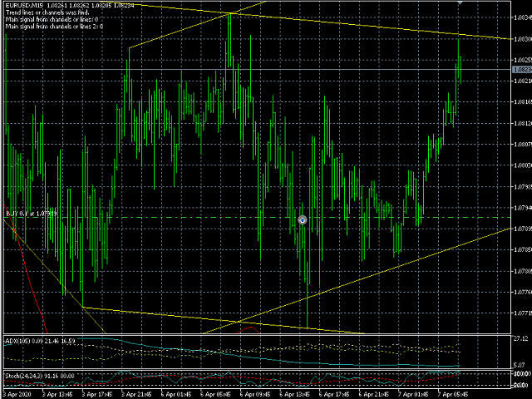The image size is (532, 399).
Task: Click "Trend lines or channels was find." text
Action: (47, 12)
